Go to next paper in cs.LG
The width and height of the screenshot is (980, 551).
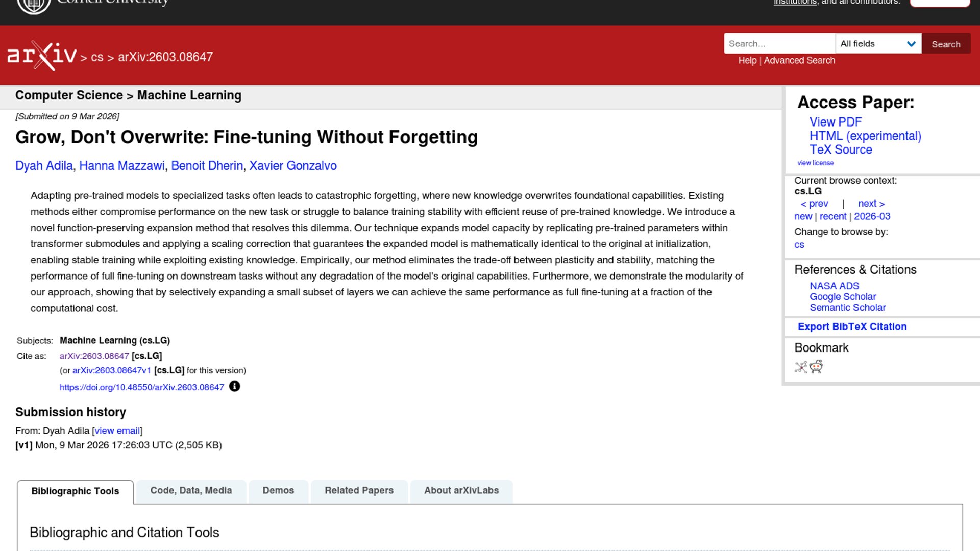(871, 204)
